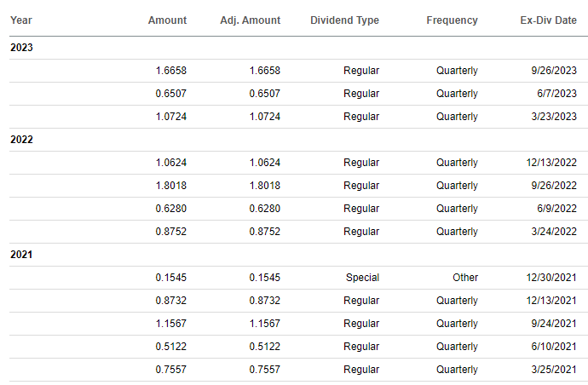
Task: Click the amount value 1.8018
Action: coord(171,186)
